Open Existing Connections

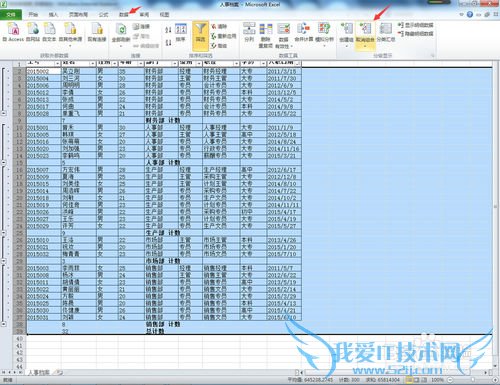point(97,32)
